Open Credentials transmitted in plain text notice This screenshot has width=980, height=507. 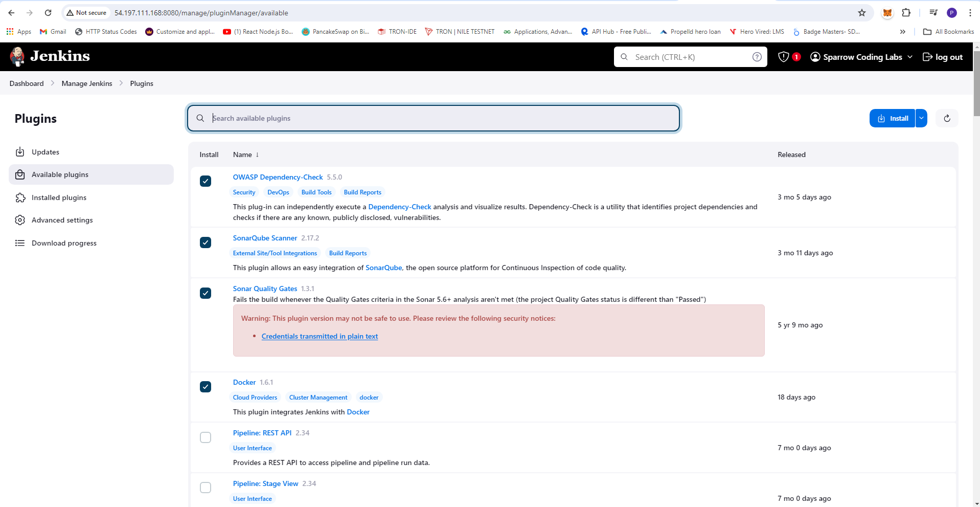click(320, 336)
